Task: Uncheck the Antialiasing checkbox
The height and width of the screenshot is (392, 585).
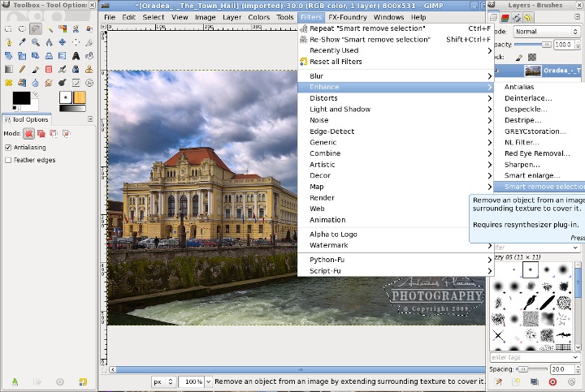Action: click(x=8, y=148)
